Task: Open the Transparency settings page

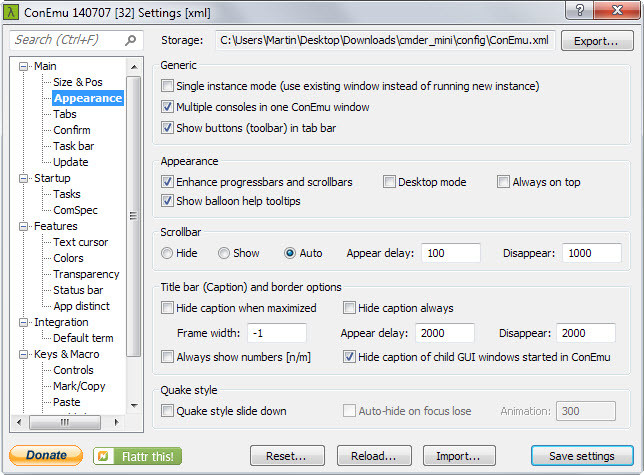Action: click(86, 274)
